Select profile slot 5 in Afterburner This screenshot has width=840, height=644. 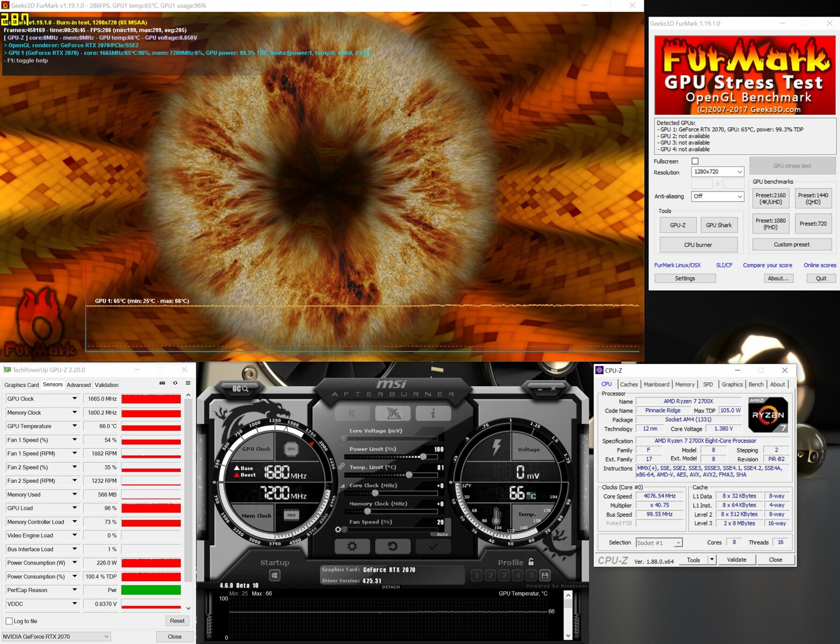[531, 575]
